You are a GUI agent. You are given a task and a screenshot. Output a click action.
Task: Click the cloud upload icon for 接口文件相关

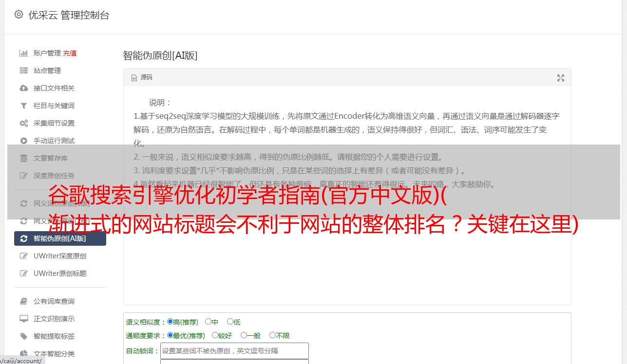(x=23, y=88)
